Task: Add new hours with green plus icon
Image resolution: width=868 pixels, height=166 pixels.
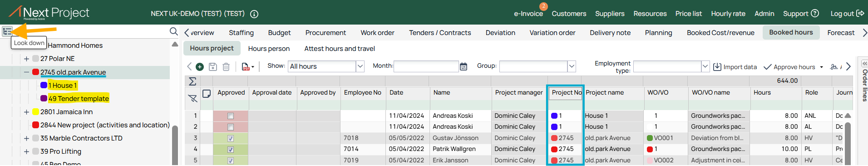Action: pyautogui.click(x=199, y=67)
